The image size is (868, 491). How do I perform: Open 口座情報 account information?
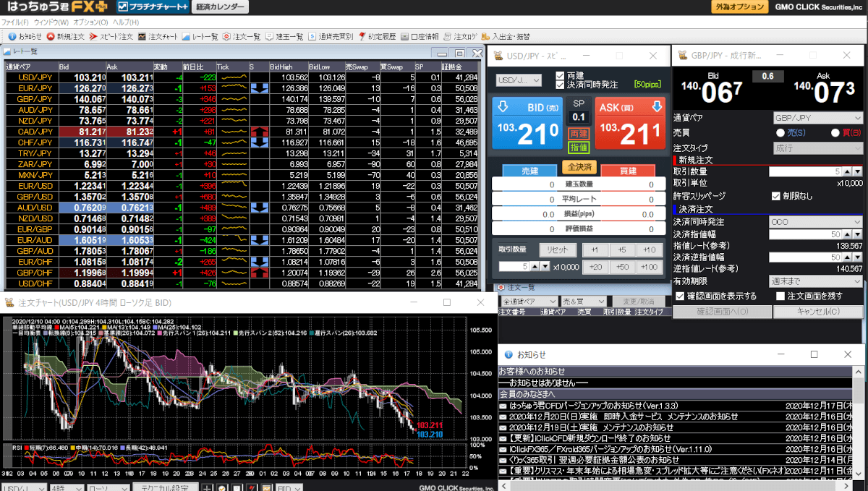tap(419, 36)
